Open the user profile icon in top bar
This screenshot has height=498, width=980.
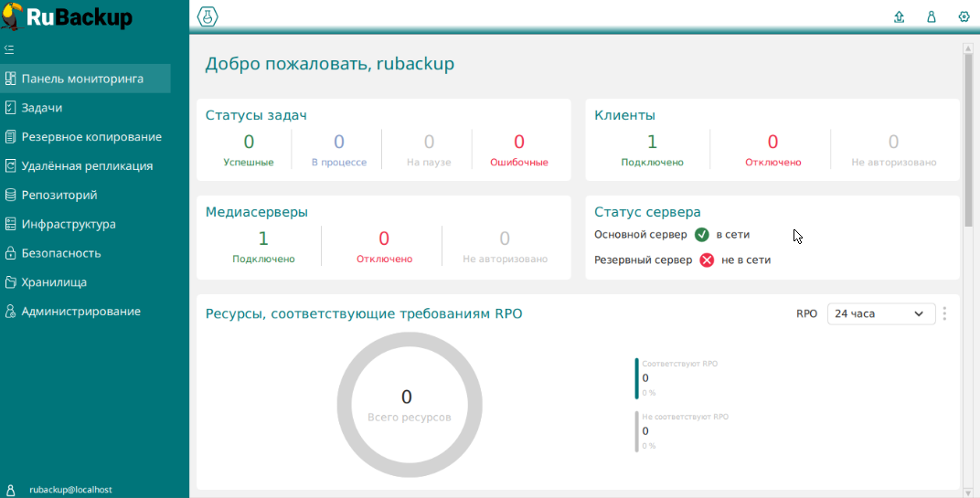tap(932, 16)
